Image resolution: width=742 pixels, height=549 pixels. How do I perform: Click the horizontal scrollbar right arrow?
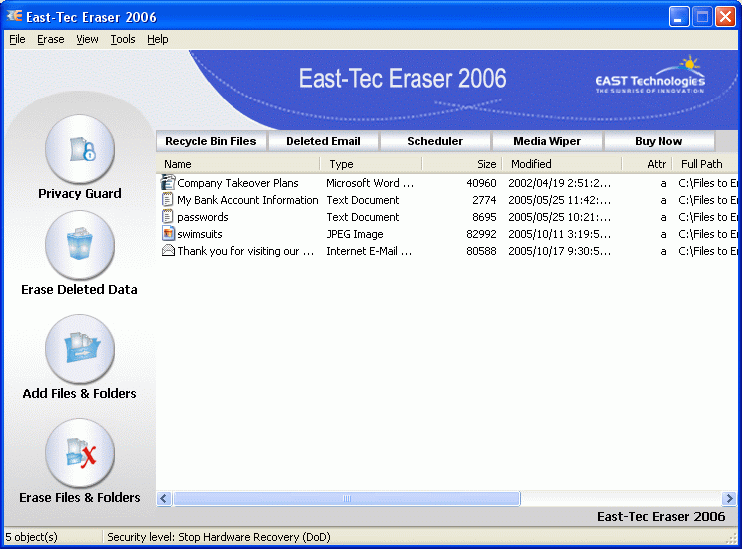(729, 498)
